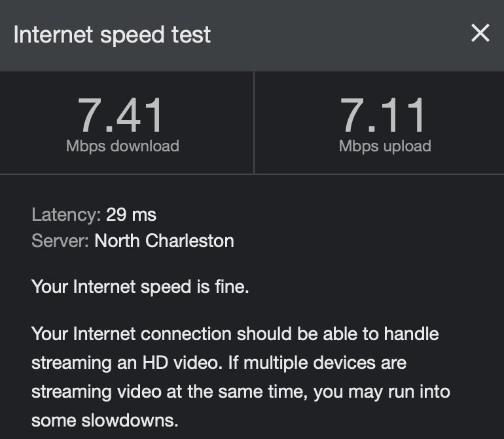Select the North Charleston server name

click(x=164, y=240)
